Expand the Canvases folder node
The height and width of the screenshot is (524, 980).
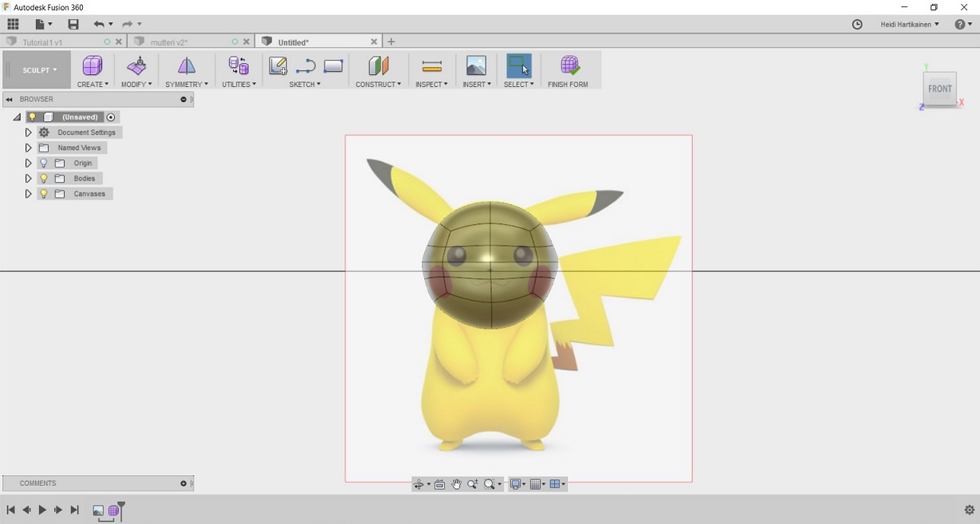coord(28,194)
